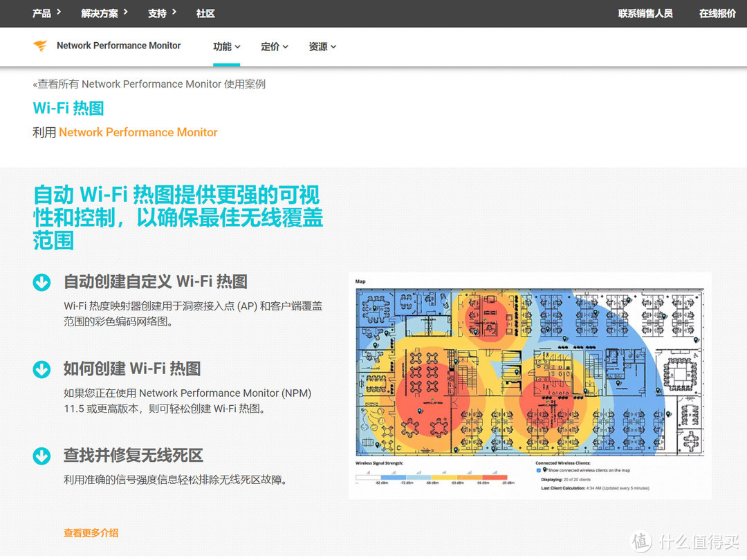Viewport: 747px width, 560px height.
Task: Click the SolarWinds orange flame logo
Action: 40,46
